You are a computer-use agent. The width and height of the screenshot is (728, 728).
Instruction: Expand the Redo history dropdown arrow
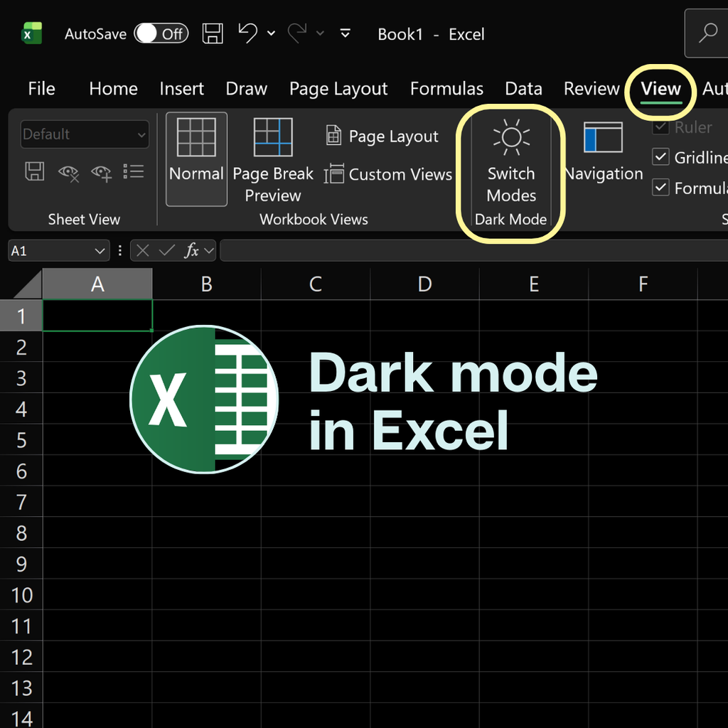[x=320, y=33]
